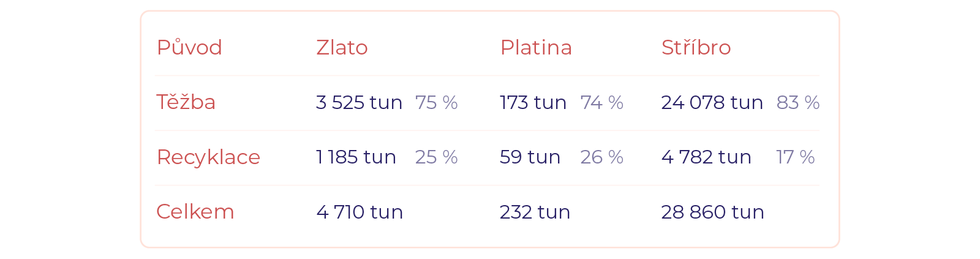Viewport: 980px width, 259px height.
Task: Click the 26 % percentage
Action: (601, 157)
